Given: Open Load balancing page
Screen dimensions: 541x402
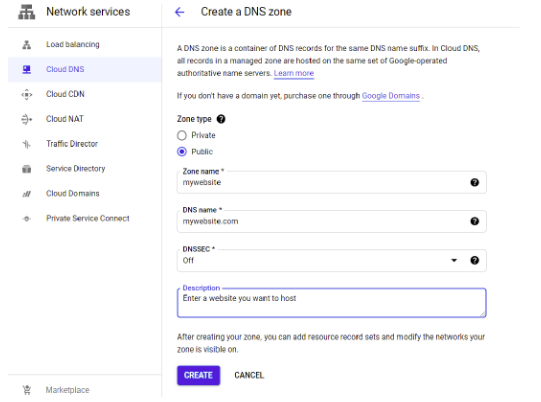Looking at the screenshot, I should 85,45.
